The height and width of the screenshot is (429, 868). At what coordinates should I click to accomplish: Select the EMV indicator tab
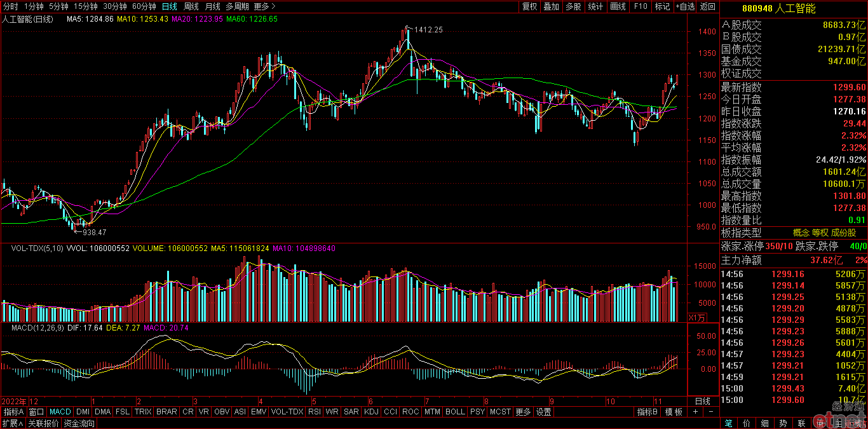tap(259, 412)
